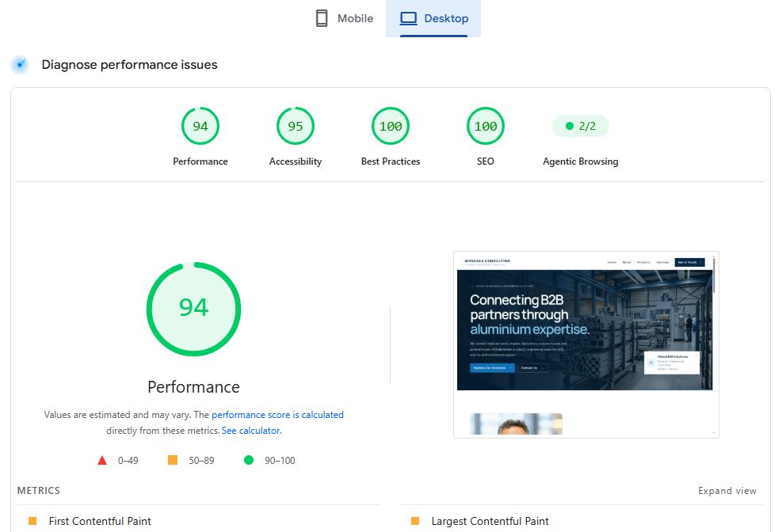Open the Agentic Browsing 2/2 badge
This screenshot has width=782, height=532.
(x=581, y=126)
